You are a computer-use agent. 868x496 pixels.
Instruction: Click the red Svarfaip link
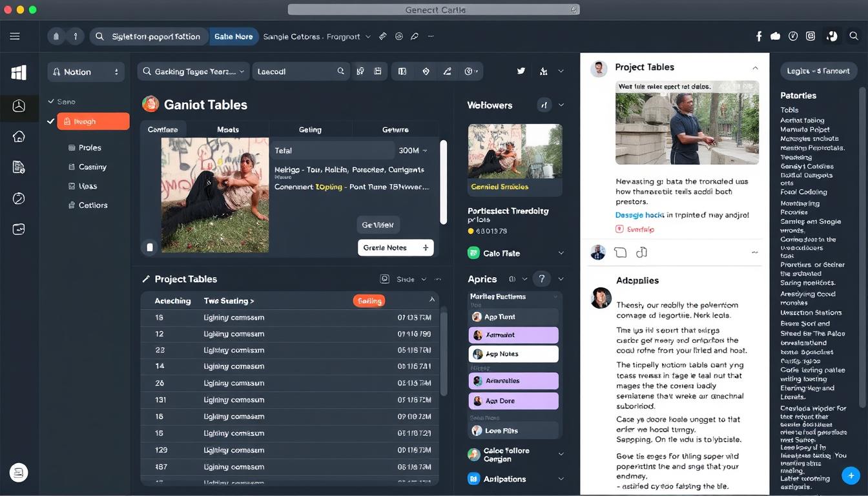pyautogui.click(x=635, y=229)
